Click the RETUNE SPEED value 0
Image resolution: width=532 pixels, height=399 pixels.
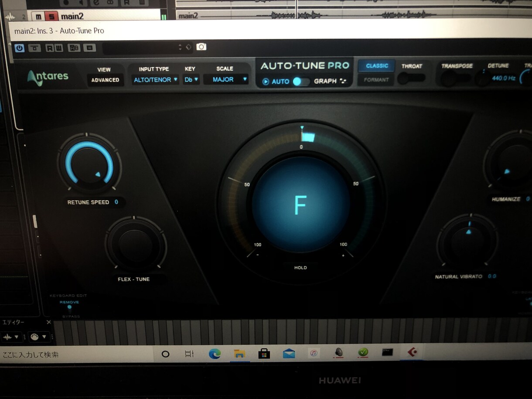(116, 202)
